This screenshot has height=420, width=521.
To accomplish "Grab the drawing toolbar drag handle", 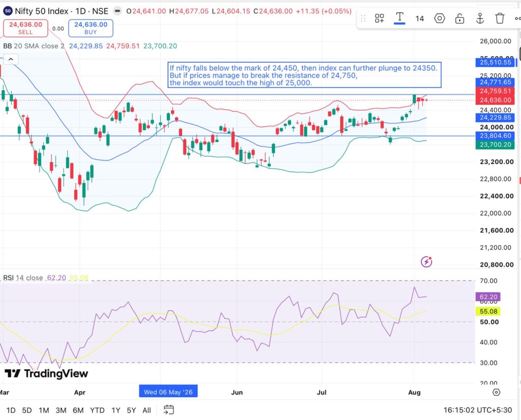I will click(x=363, y=18).
